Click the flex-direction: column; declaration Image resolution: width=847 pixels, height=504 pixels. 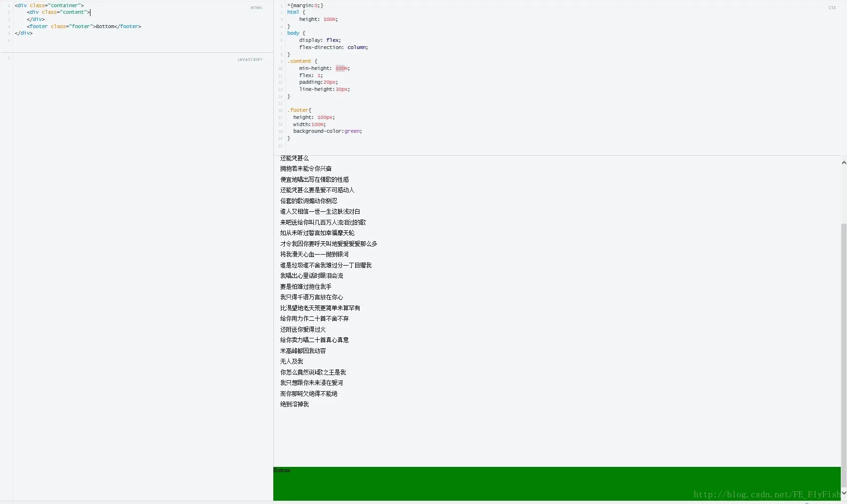pyautogui.click(x=333, y=47)
